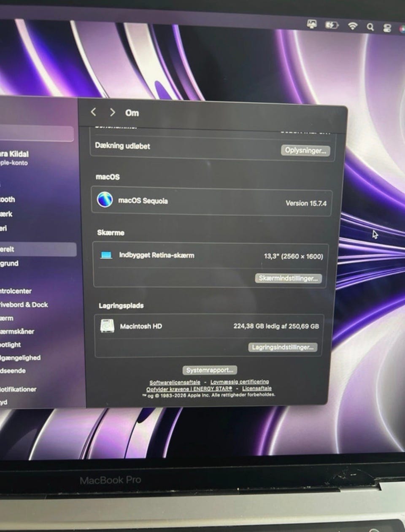Open the Wi-Fi menu bar icon
This screenshot has height=532, width=405.
coord(352,26)
